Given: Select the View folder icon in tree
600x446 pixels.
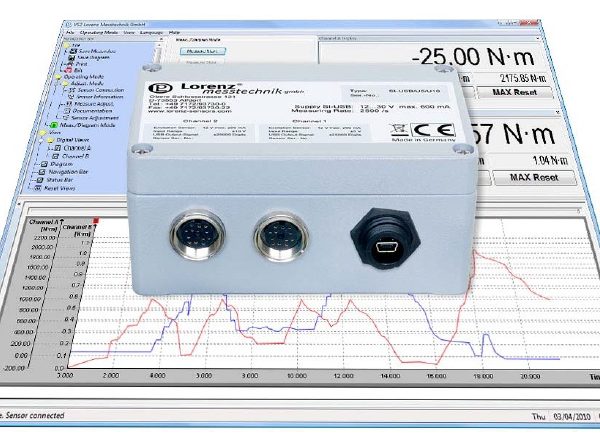Looking at the screenshot, I should tap(43, 133).
